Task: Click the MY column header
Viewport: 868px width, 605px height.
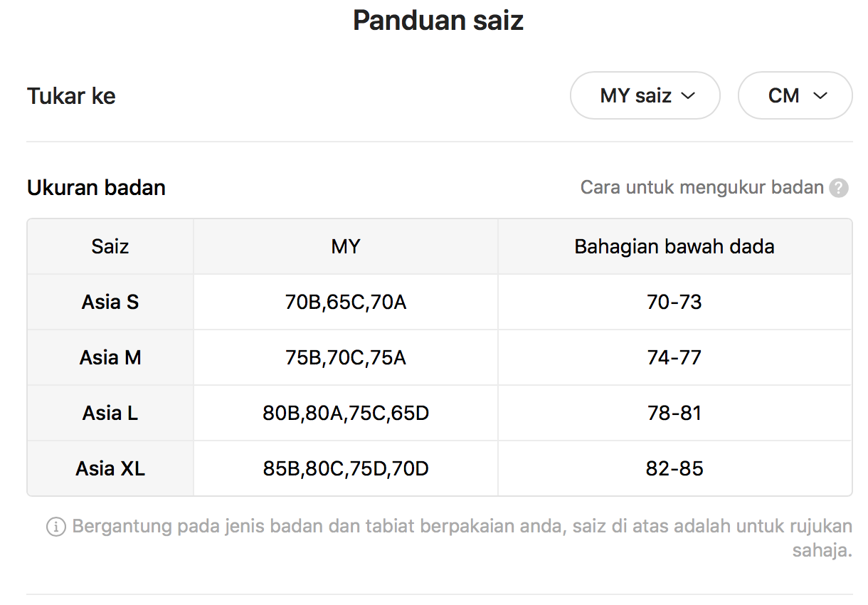Action: click(x=346, y=247)
